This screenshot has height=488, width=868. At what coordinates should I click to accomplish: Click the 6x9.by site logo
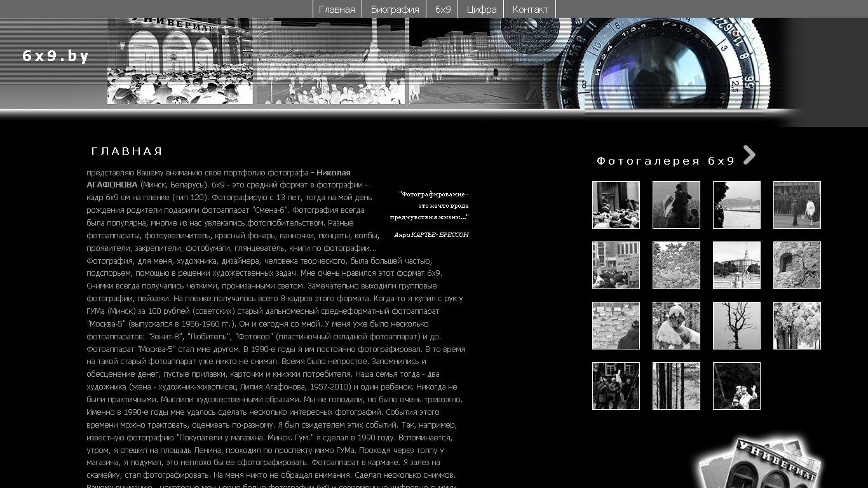[55, 57]
